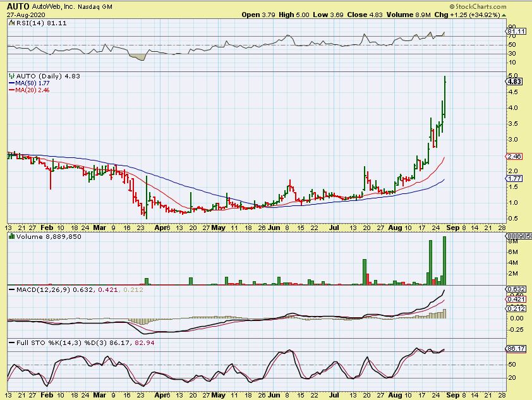Click the RSI(14) 81.11 legend label
The height and width of the screenshot is (400, 532).
[42, 23]
